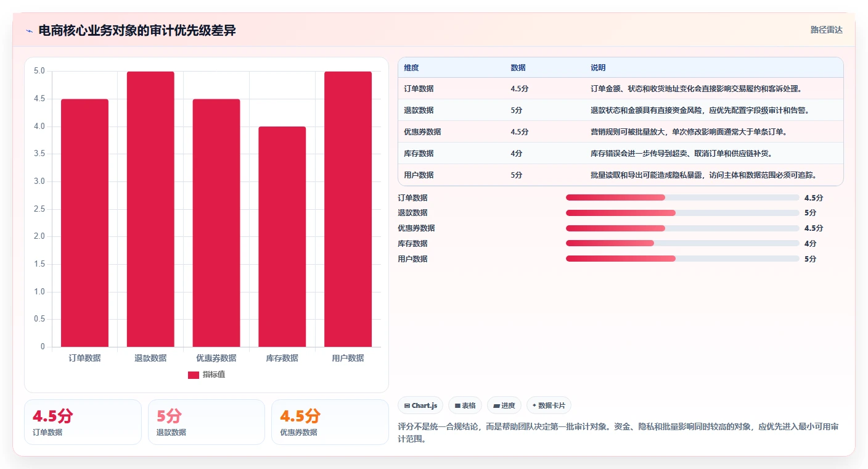Click the 数据卡片 tag chip

[549, 405]
